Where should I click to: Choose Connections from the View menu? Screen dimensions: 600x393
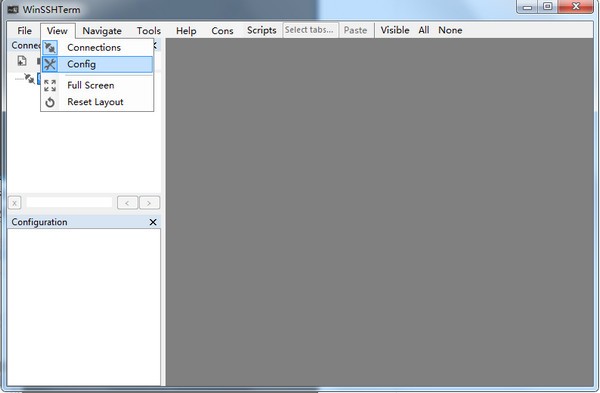click(x=97, y=47)
